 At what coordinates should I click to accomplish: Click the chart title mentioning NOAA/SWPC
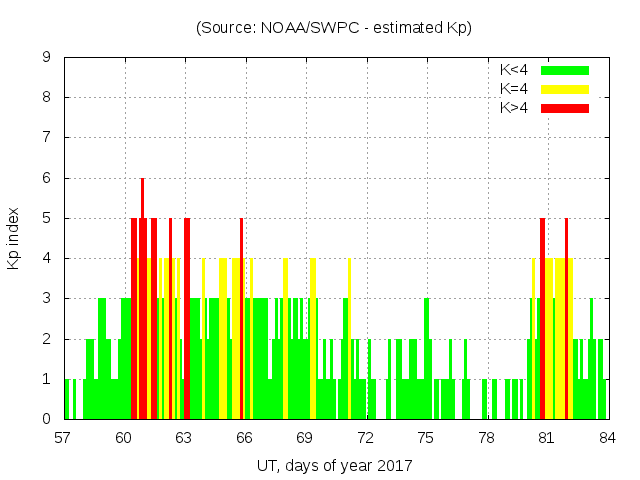[333, 28]
